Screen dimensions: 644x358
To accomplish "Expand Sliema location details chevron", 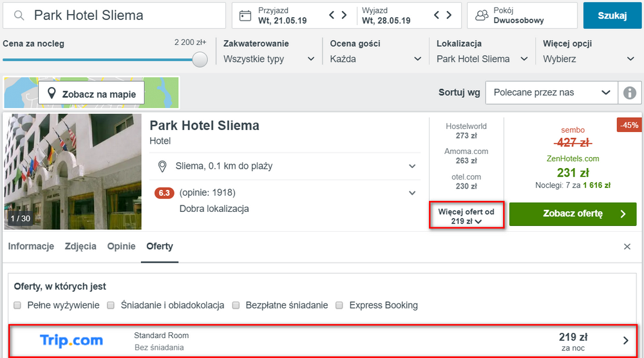I will [412, 166].
